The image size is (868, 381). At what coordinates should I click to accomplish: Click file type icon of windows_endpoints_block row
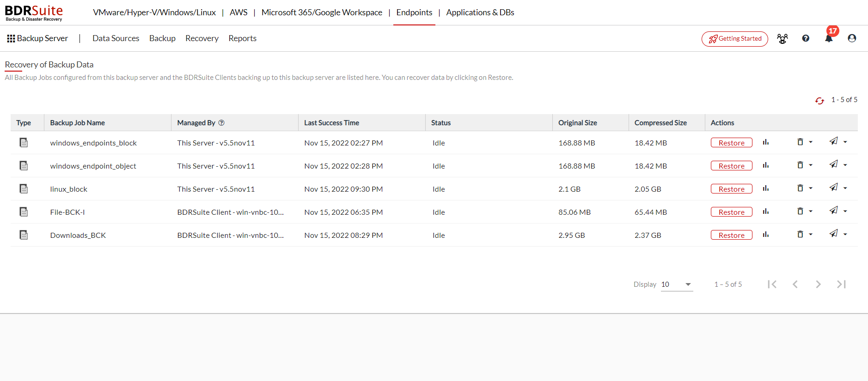[24, 143]
